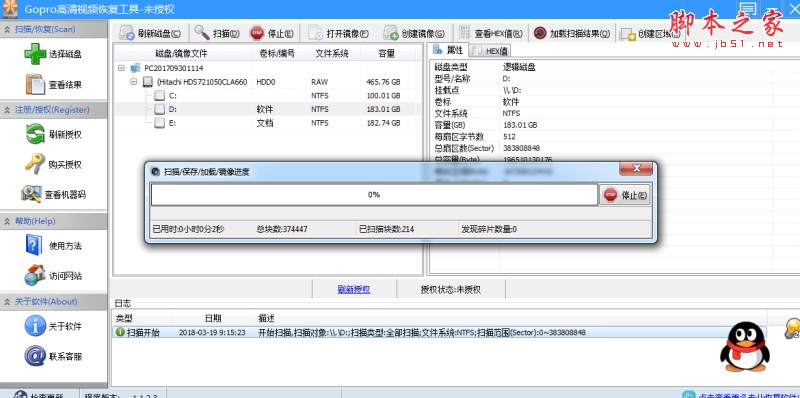The height and width of the screenshot is (398, 800).
Task: Click 创建镜像 toolbar button
Action: pyautogui.click(x=414, y=34)
